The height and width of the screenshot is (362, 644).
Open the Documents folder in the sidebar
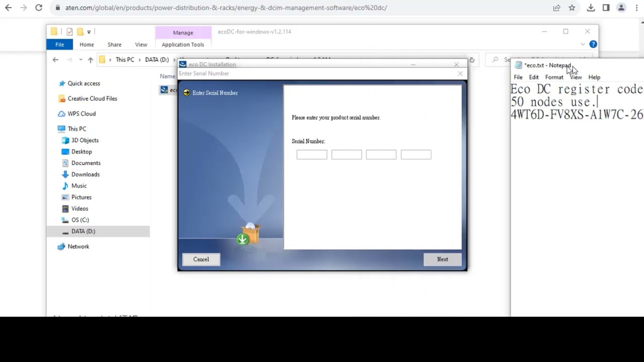[x=86, y=163]
